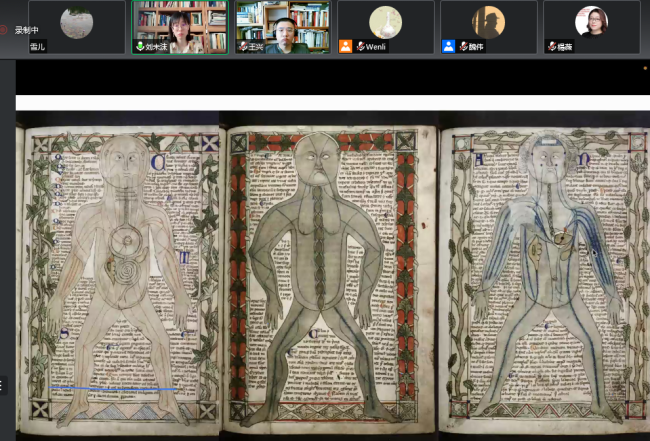Click the muted mic on silhouette avatar tile
This screenshot has width=650, height=441.
(x=463, y=47)
